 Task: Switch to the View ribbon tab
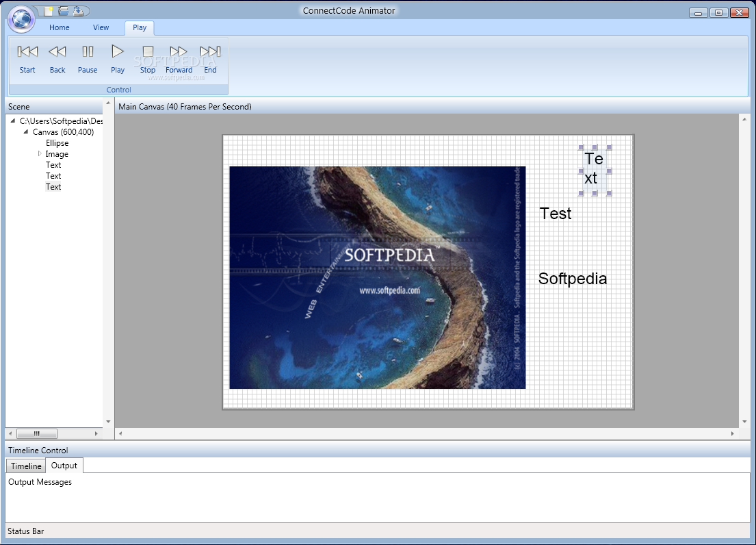[x=101, y=27]
